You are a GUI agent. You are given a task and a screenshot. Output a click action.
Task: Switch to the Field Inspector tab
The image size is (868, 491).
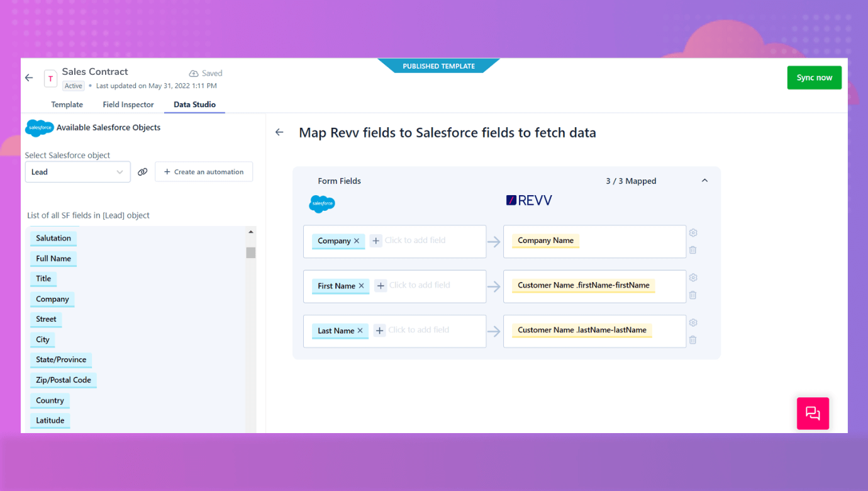[x=128, y=104]
